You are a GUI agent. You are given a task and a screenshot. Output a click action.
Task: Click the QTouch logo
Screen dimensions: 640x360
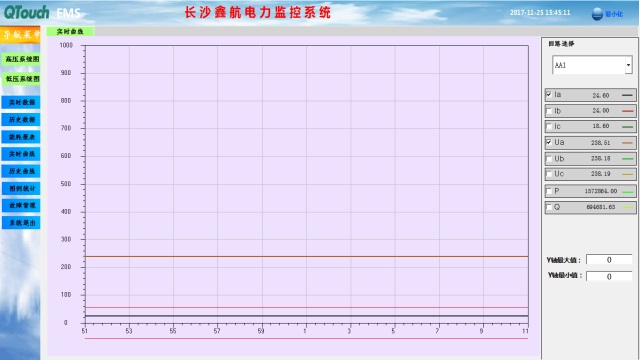[27, 13]
